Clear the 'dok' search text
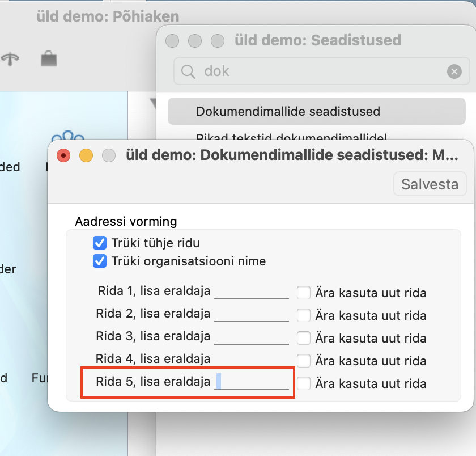The image size is (476, 456). [x=454, y=71]
